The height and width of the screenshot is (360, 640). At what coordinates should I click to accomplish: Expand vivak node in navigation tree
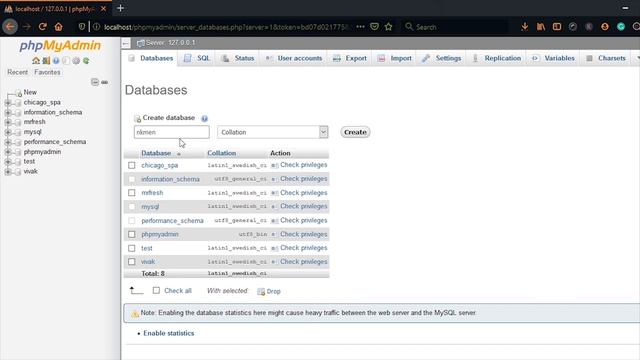(x=8, y=171)
